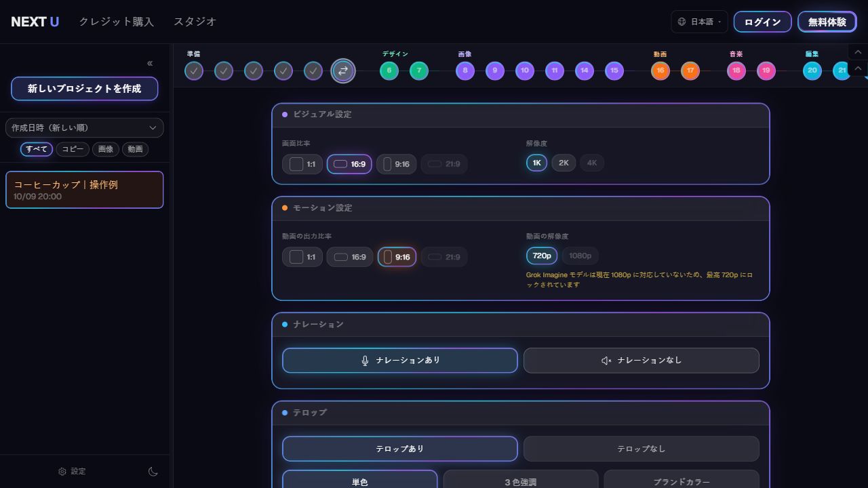The height and width of the screenshot is (488, 868).
Task: Start the 無料体験 free trial
Action: [827, 22]
